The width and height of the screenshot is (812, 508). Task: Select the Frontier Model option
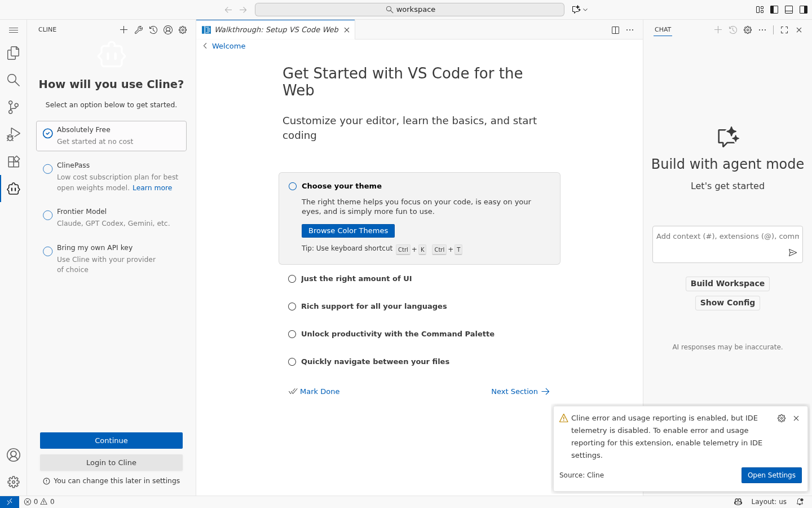tap(111, 217)
